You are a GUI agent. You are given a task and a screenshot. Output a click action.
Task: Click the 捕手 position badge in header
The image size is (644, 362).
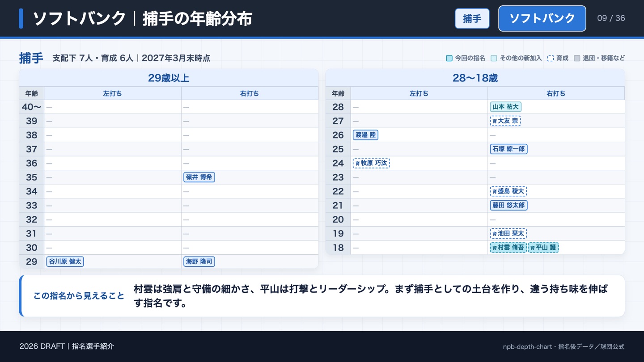point(472,18)
